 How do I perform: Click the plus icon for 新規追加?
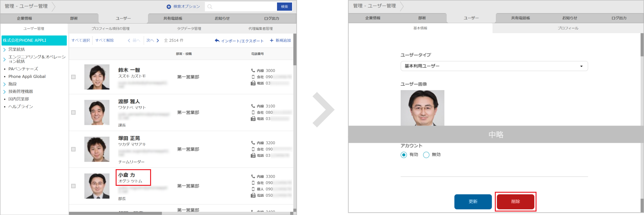tap(272, 40)
